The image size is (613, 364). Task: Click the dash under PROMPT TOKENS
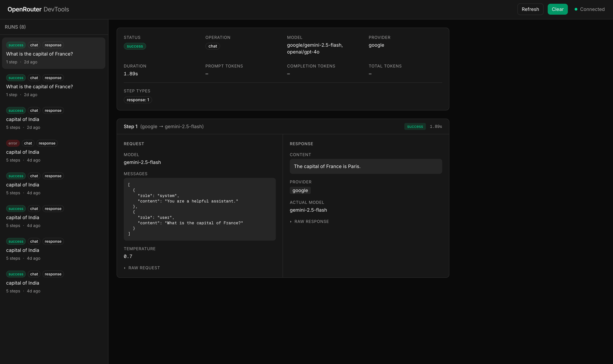pyautogui.click(x=207, y=74)
